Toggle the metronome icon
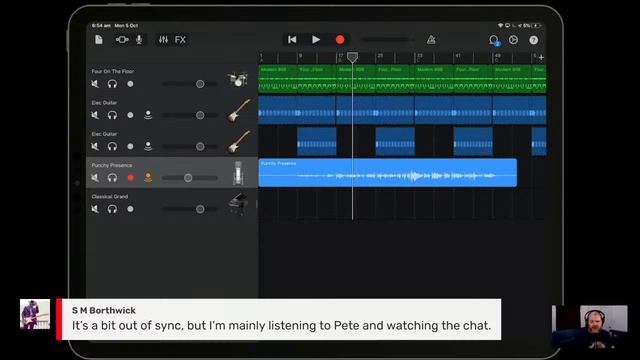Screen dimensions: 640x360 click(431, 40)
